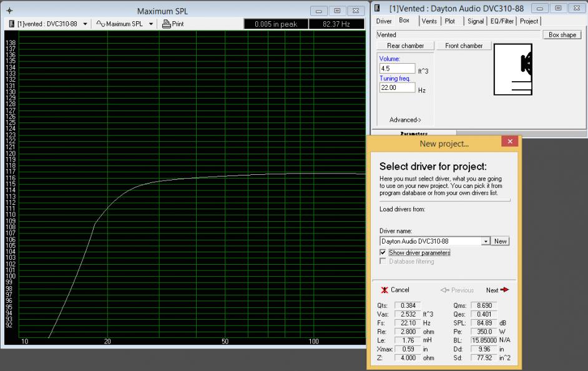Screen dimensions: 588x371
Task: Click the speaker icon in Vented window title
Action: [377, 8]
